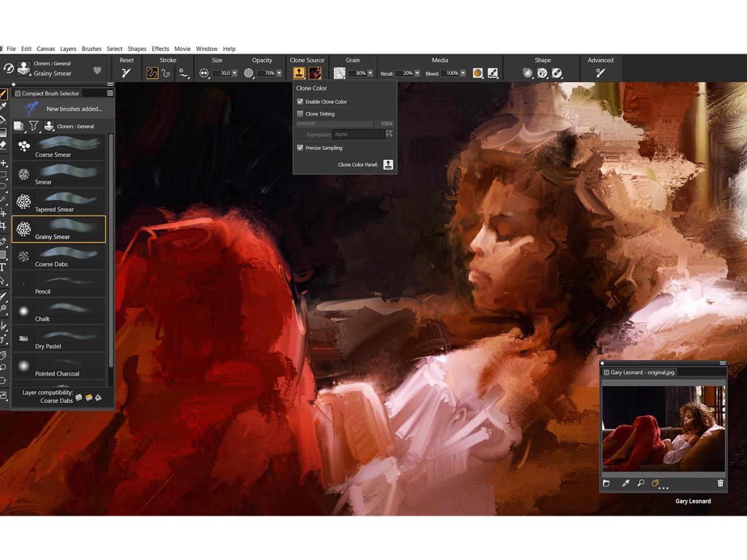Favorite the brush with the heart icon
The height and width of the screenshot is (560, 747).
pos(97,71)
